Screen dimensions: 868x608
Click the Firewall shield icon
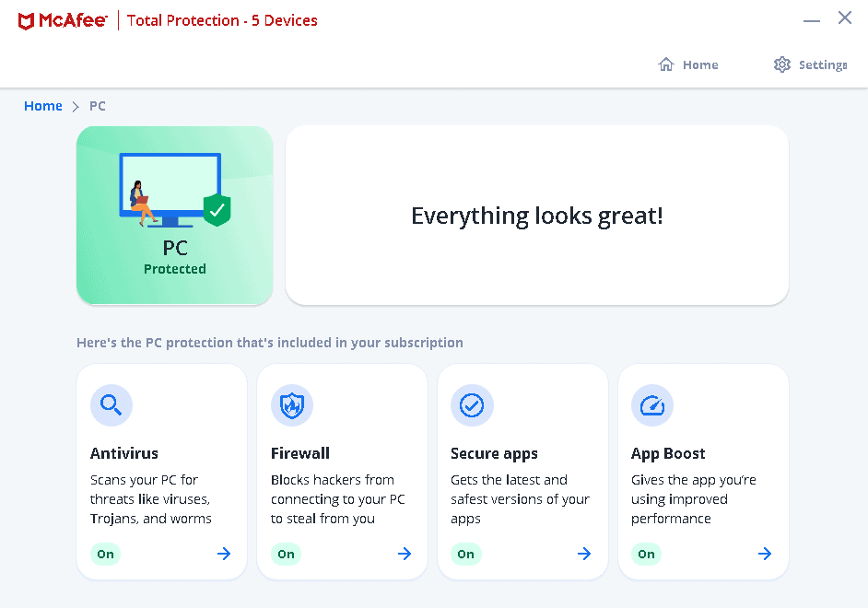click(x=291, y=405)
